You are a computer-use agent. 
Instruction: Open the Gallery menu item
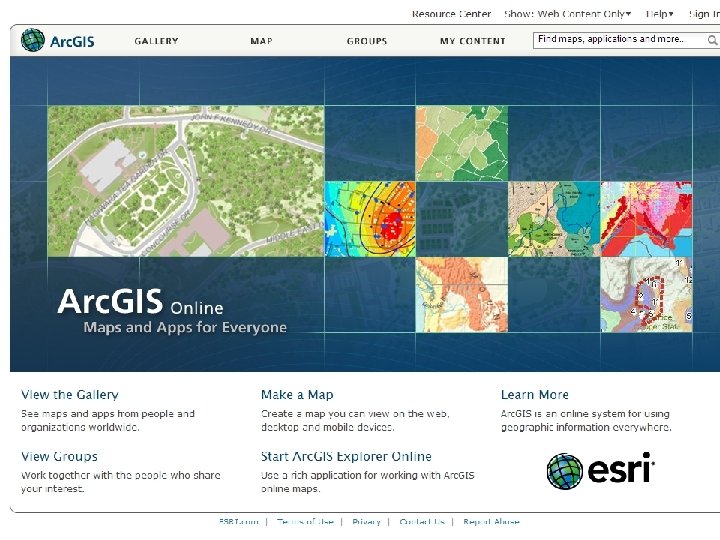pos(157,41)
